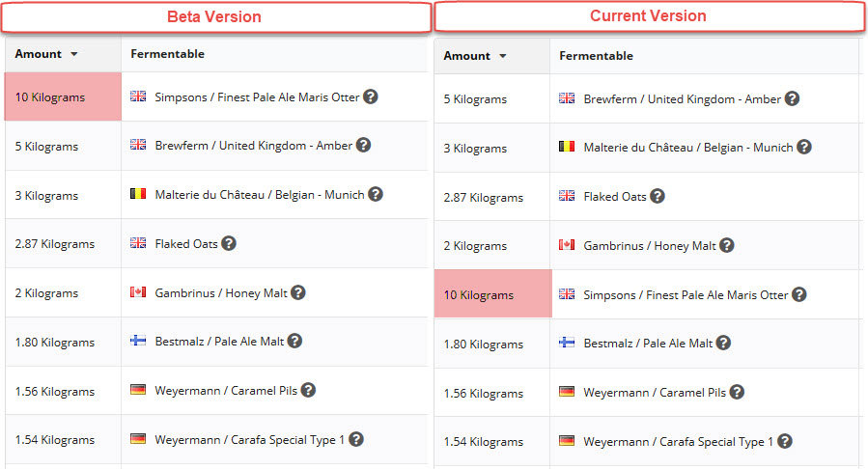The height and width of the screenshot is (469, 868).
Task: Toggle Amount sort arrow in Current Version table
Action: pyautogui.click(x=503, y=56)
